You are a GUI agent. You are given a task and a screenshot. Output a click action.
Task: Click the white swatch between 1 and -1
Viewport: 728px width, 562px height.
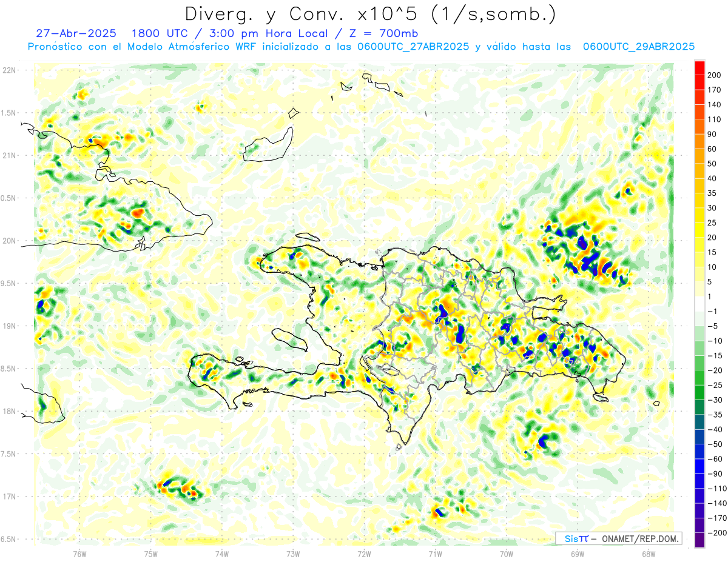coord(699,304)
